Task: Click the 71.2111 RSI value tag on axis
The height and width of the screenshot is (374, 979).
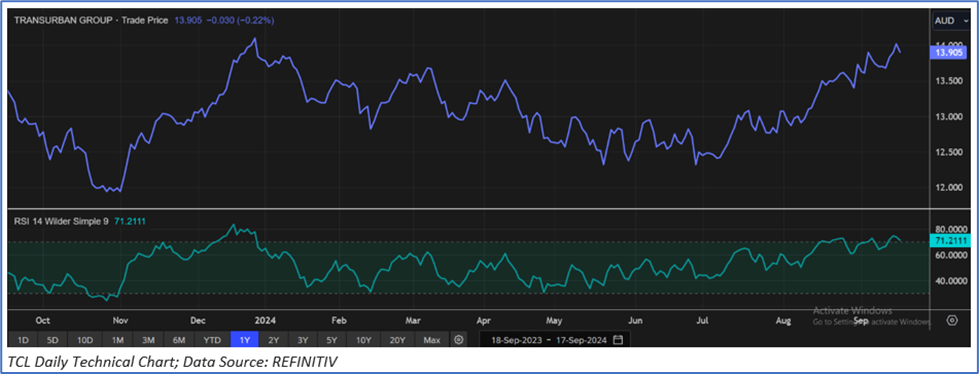Action: pyautogui.click(x=950, y=240)
